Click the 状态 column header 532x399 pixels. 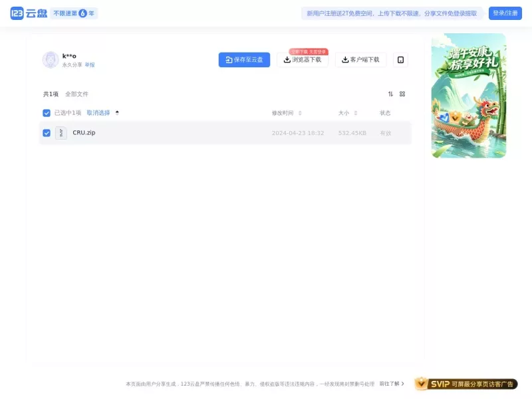[x=385, y=113]
